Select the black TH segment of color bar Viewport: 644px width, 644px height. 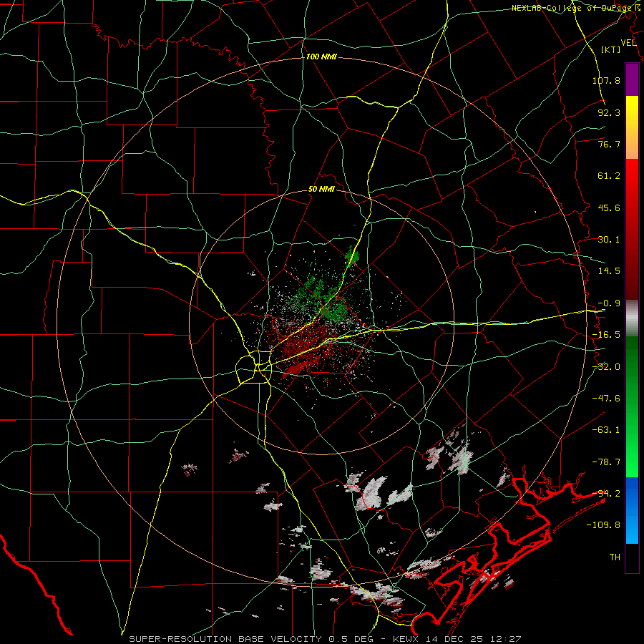tap(632, 557)
